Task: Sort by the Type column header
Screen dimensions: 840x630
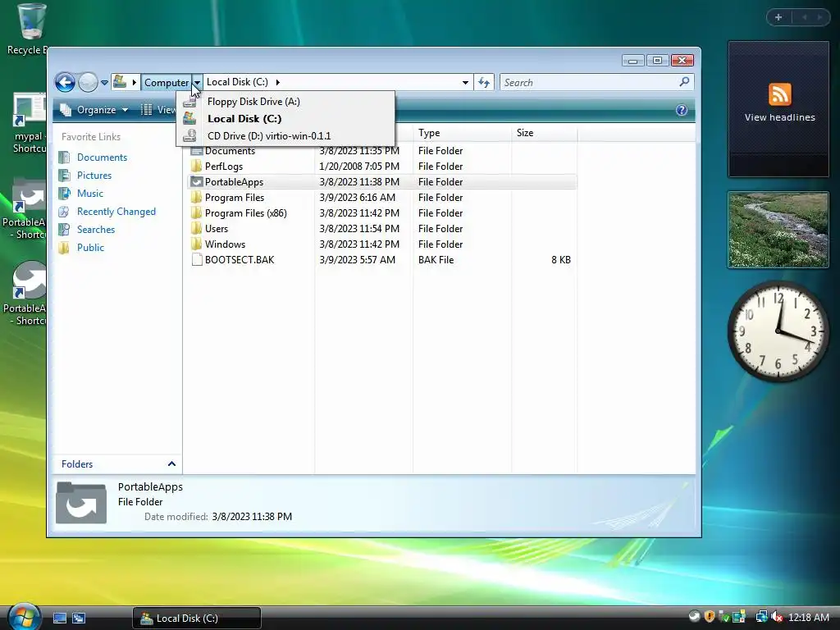Action: [x=462, y=133]
